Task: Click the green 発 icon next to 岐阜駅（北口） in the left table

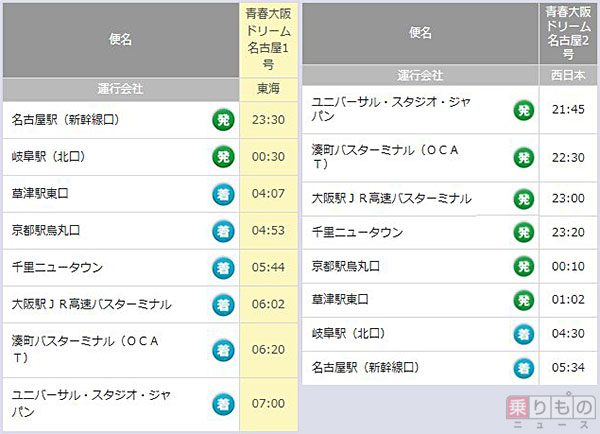Action: (223, 157)
